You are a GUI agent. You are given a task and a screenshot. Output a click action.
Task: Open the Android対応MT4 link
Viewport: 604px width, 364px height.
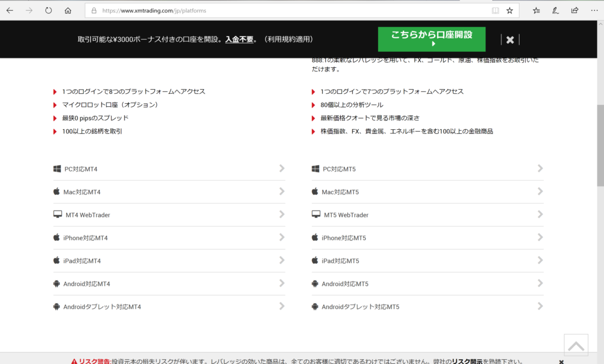coord(87,284)
